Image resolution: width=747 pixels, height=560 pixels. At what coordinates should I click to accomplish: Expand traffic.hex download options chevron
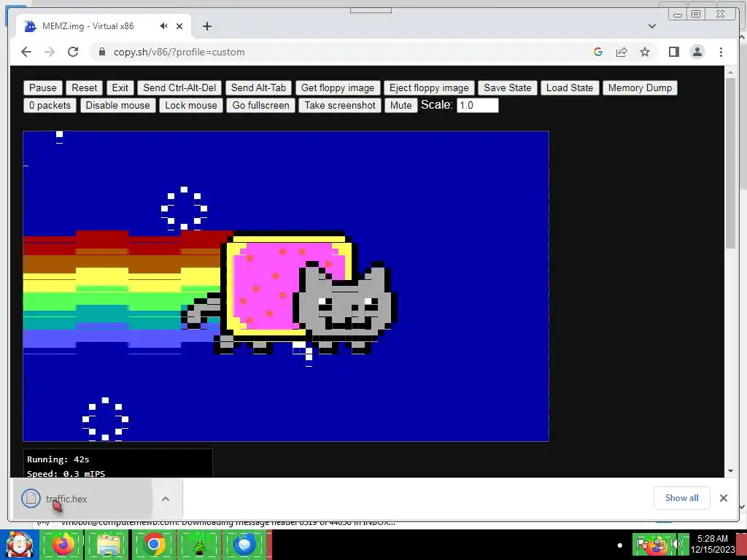166,499
